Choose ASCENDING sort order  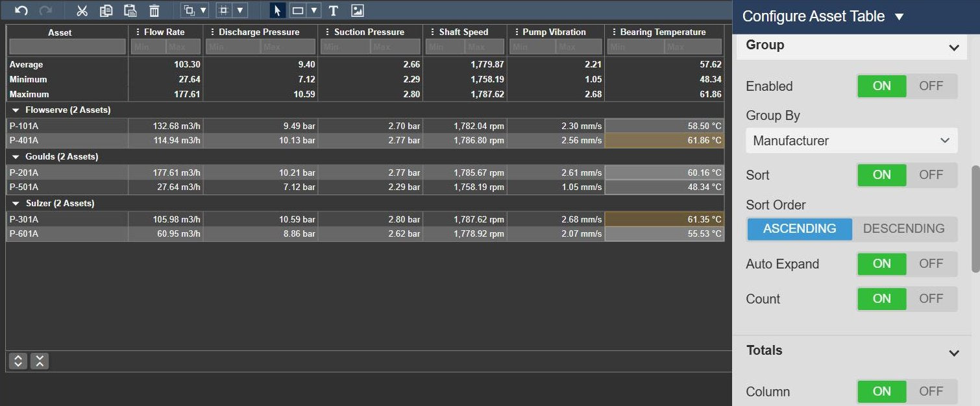[800, 228]
